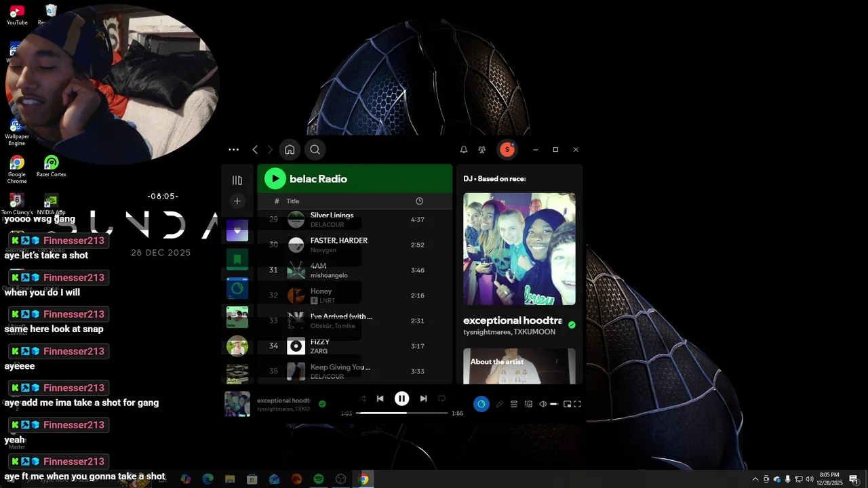This screenshot has width=868, height=488.
Task: Open About the artist card
Action: click(519, 366)
